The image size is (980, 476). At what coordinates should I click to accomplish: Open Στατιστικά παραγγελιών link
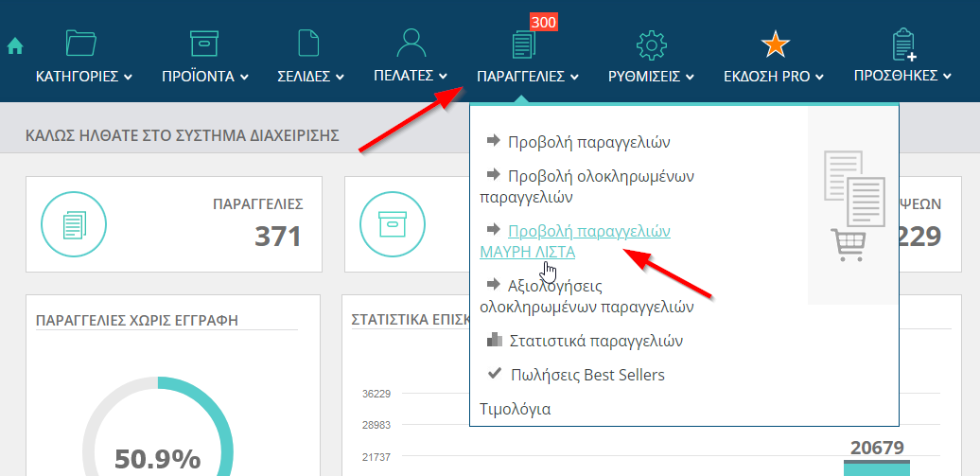(596, 342)
